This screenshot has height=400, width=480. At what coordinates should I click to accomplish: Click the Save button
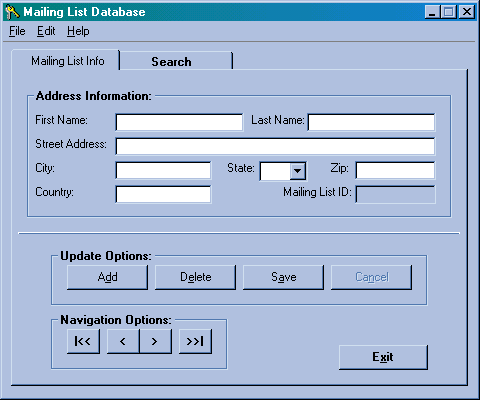(283, 277)
